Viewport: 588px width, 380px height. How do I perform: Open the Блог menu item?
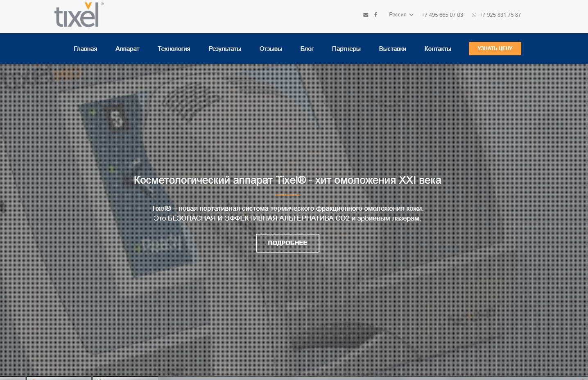pos(307,49)
